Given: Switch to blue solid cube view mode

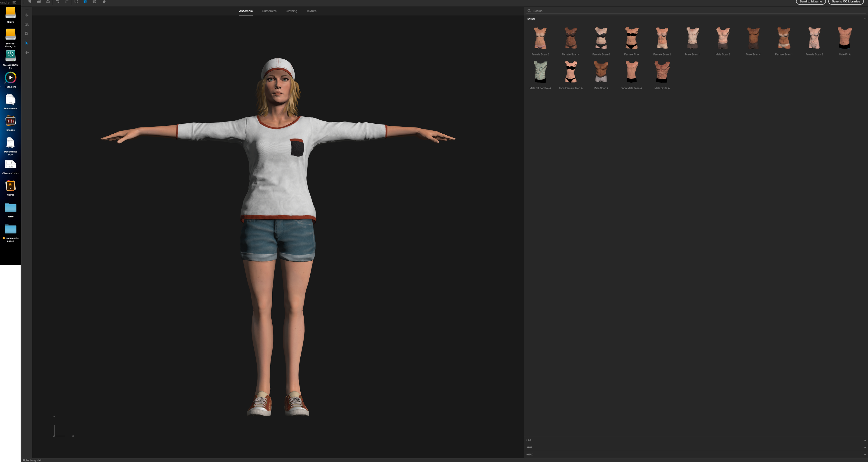Looking at the screenshot, I should pyautogui.click(x=85, y=2).
